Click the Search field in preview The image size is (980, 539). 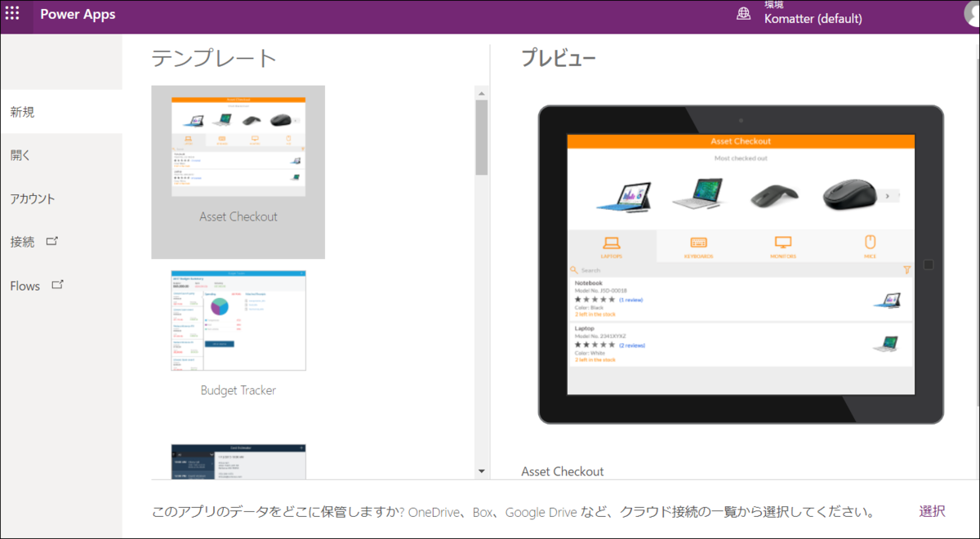tap(735, 269)
